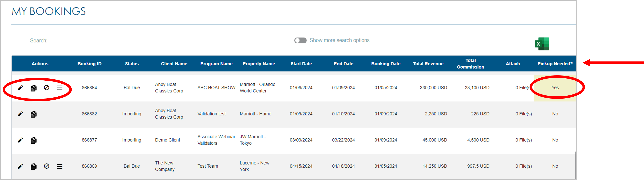Image resolution: width=644 pixels, height=180 pixels.
Task: Sort by Total Revenue column header
Action: [x=428, y=64]
